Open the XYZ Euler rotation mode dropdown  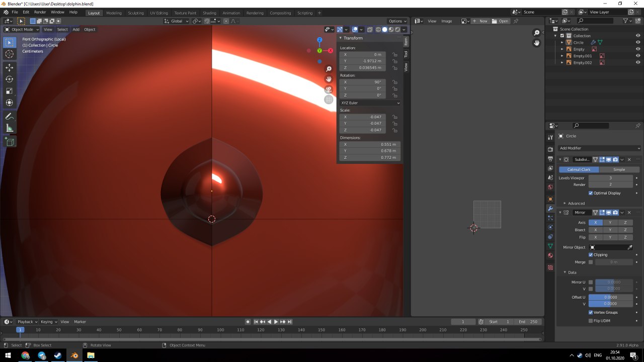pyautogui.click(x=370, y=103)
